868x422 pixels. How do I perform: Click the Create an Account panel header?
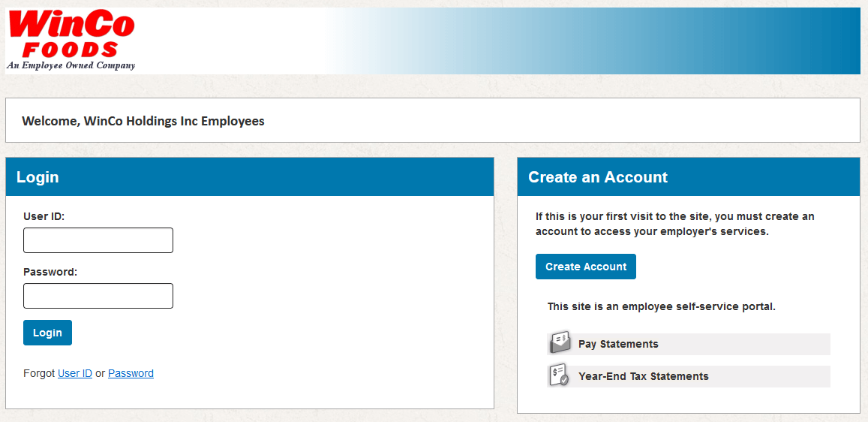pos(689,176)
